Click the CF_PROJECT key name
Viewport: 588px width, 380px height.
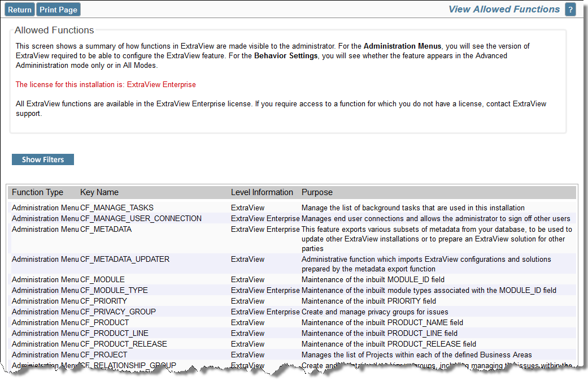click(103, 355)
